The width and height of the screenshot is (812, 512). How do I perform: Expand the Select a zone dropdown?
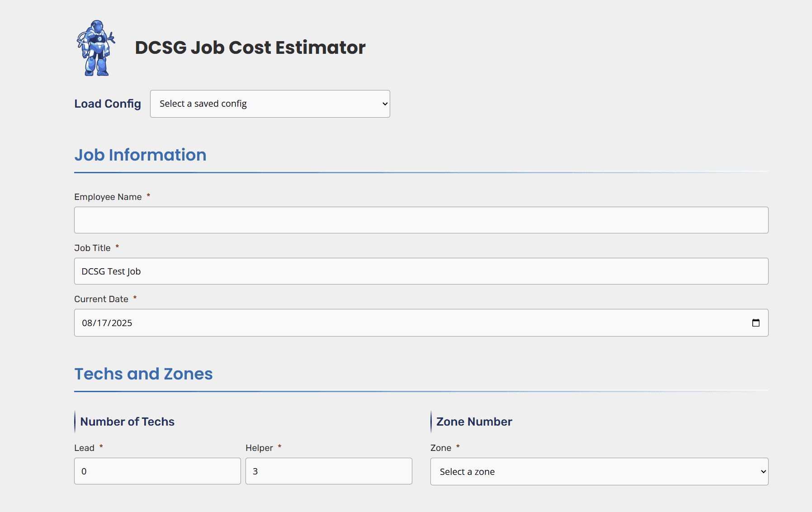tap(599, 471)
